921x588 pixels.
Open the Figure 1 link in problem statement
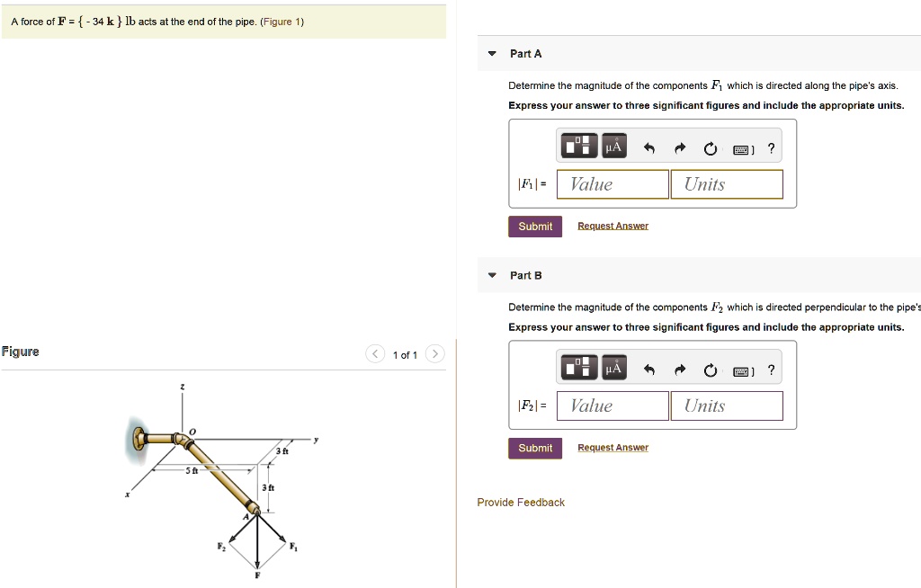coord(282,21)
